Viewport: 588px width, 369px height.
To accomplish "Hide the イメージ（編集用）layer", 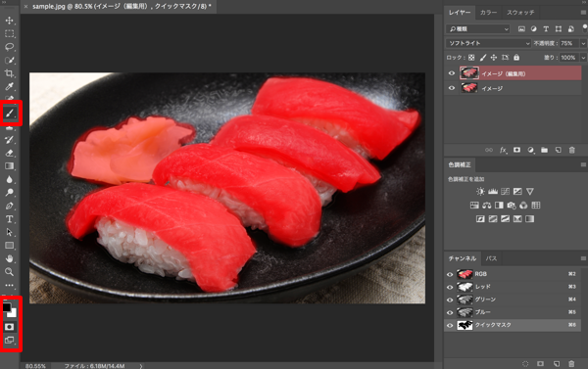I will pos(452,73).
